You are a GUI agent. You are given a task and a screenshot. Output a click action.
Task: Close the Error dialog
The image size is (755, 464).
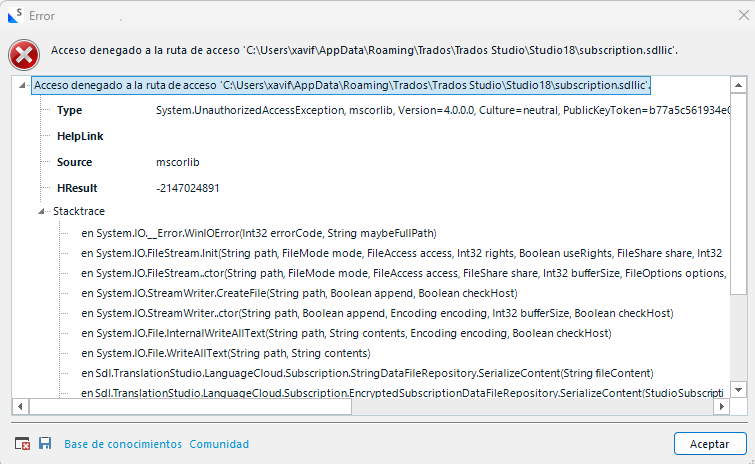[x=743, y=15]
